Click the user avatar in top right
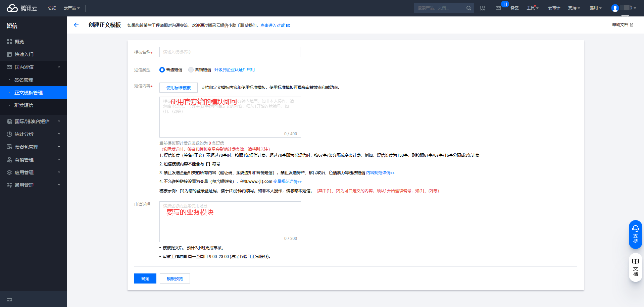This screenshot has width=644, height=307. (x=615, y=8)
